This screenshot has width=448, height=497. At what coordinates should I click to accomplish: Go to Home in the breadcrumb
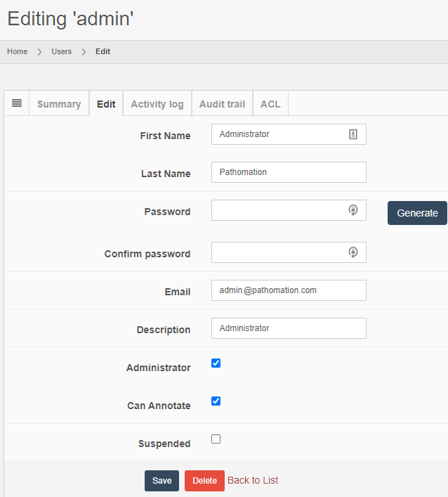click(x=18, y=51)
